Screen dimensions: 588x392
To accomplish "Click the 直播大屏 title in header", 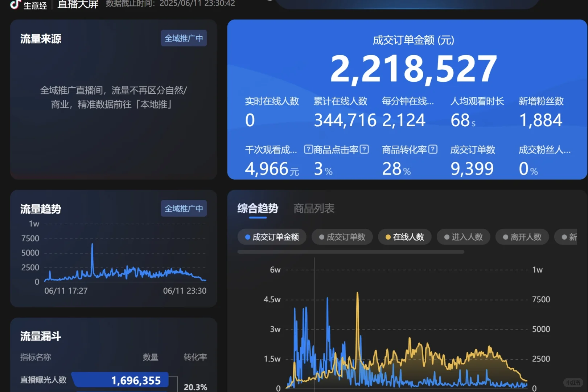I will 78,4.
